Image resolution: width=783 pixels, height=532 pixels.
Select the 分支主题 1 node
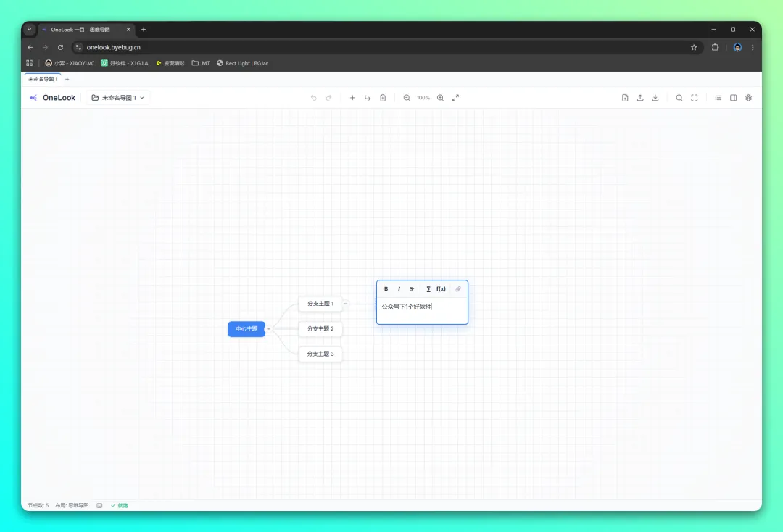tap(320, 304)
